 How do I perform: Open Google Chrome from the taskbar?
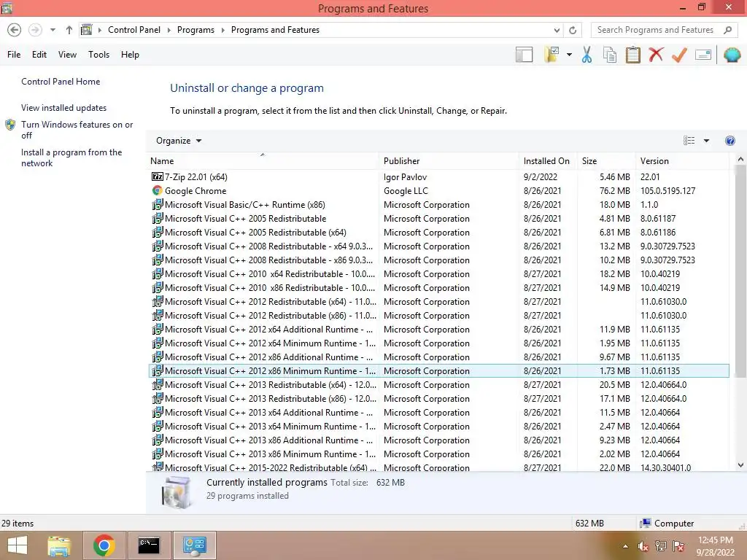(x=104, y=545)
